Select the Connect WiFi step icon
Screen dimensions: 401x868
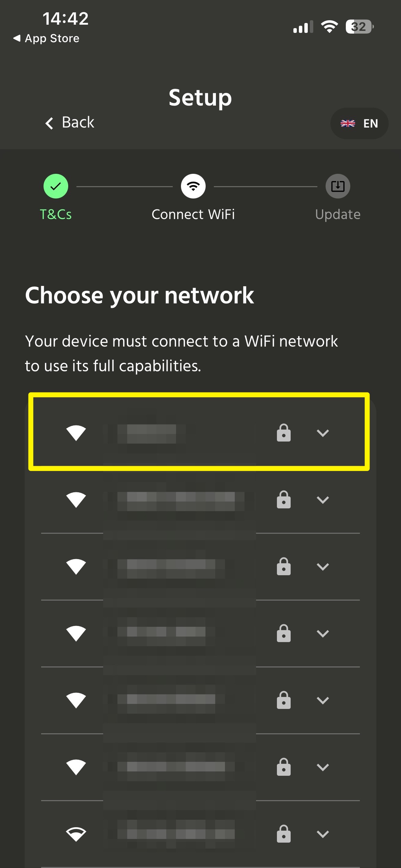(193, 186)
